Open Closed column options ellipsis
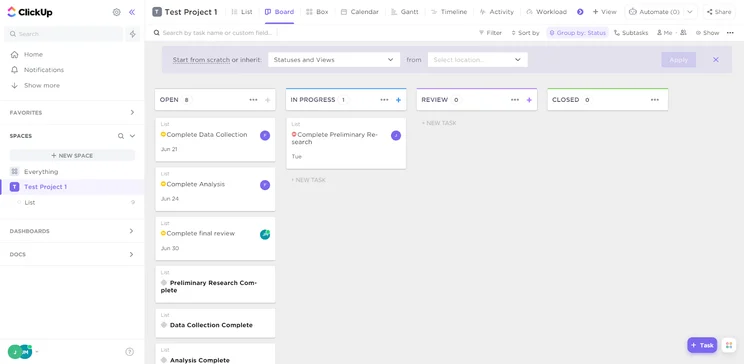The width and height of the screenshot is (744, 364). click(x=655, y=100)
